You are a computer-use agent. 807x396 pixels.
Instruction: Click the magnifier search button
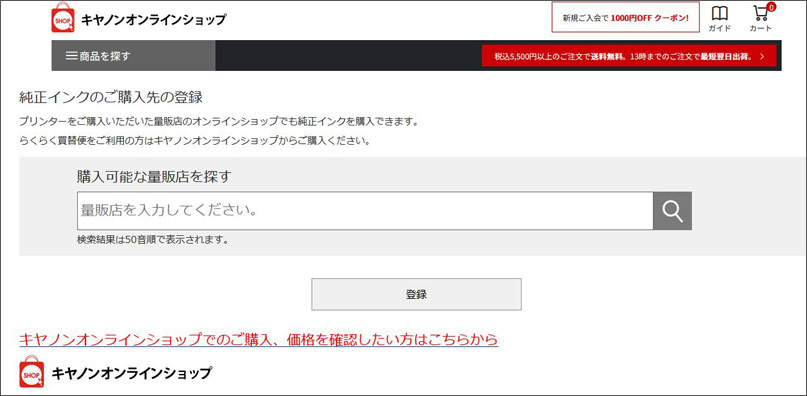tap(672, 211)
